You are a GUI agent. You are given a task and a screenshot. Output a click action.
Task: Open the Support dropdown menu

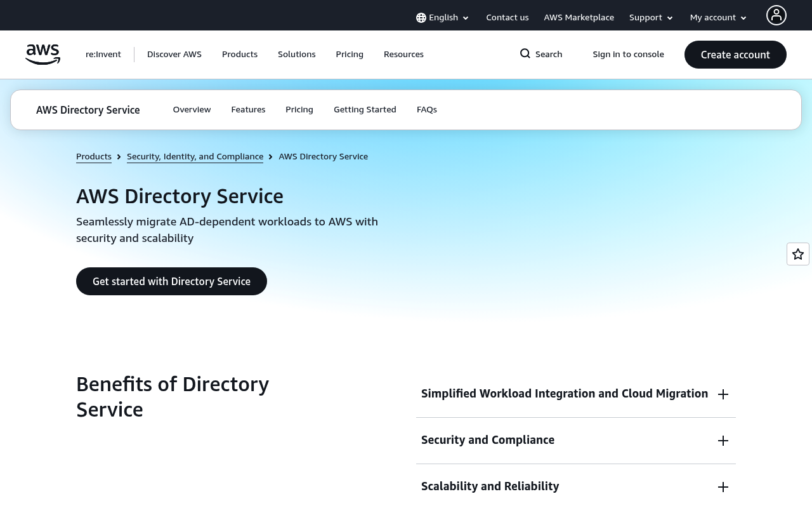(652, 18)
